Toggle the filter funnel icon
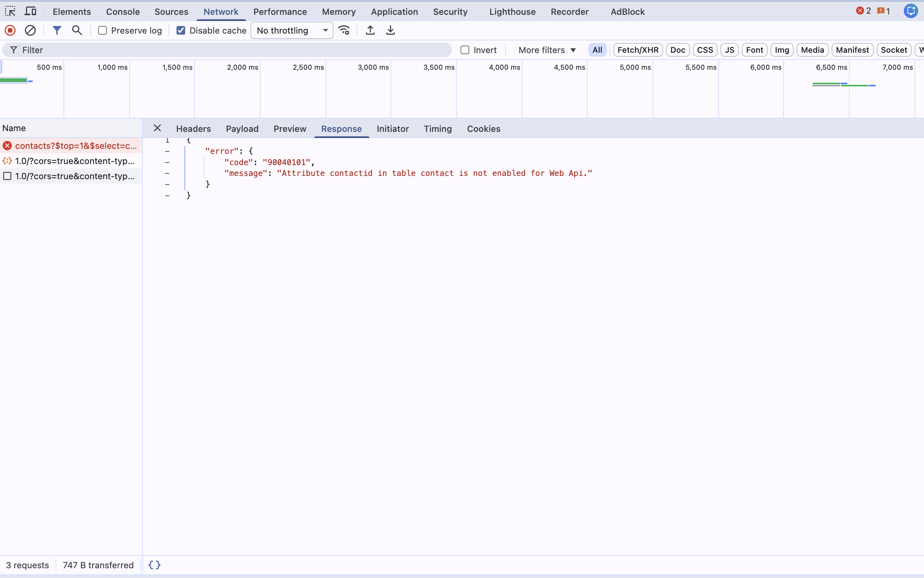Image resolution: width=924 pixels, height=578 pixels. click(57, 30)
